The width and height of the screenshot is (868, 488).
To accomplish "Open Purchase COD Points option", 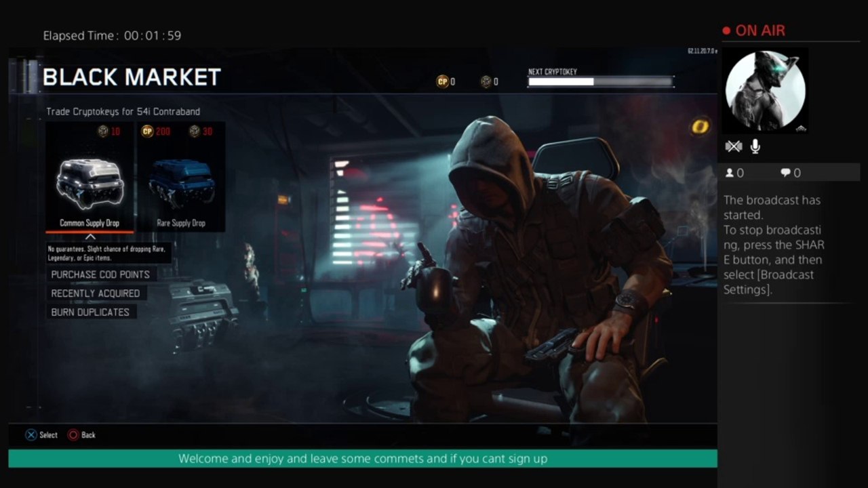I will tap(101, 274).
